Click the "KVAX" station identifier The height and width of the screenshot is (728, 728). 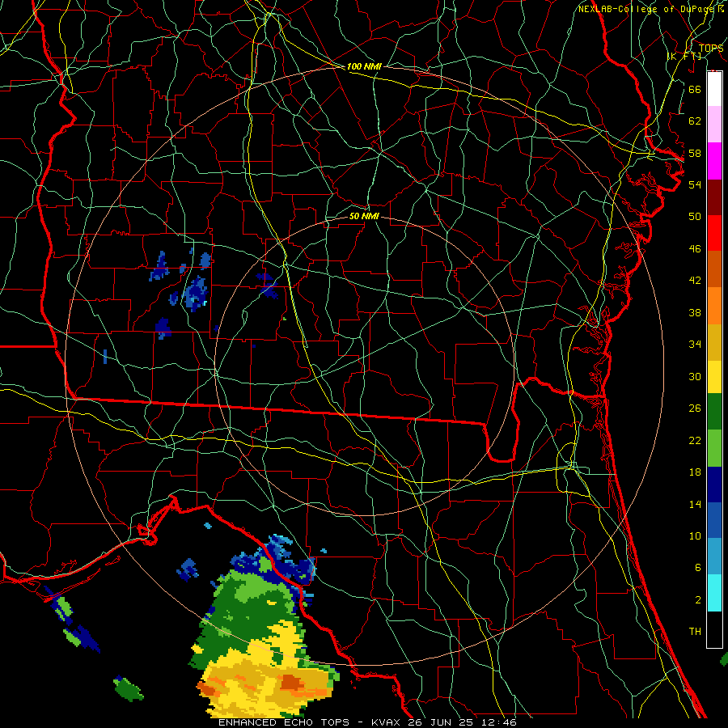(x=385, y=722)
